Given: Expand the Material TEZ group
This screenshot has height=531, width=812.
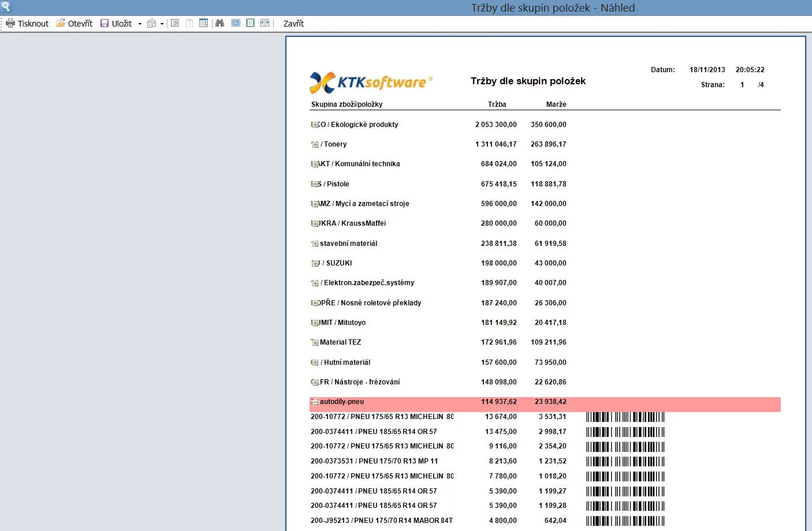Looking at the screenshot, I should click(x=315, y=343).
